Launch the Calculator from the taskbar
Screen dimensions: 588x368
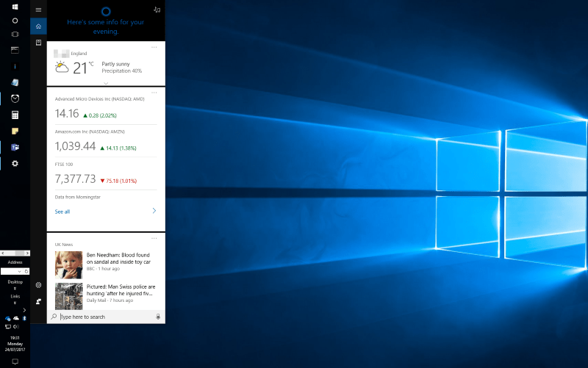click(x=15, y=115)
